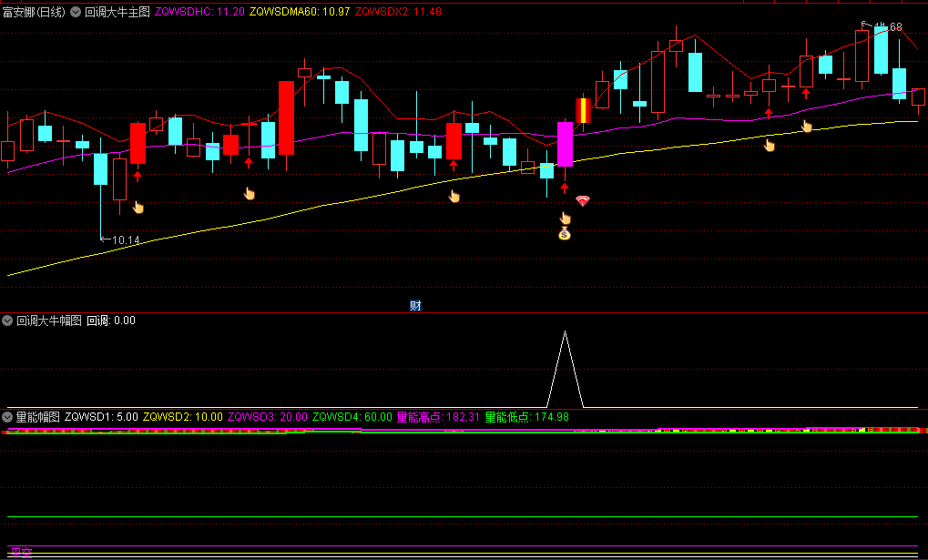Click the 财 info marker on the chart
Screen dimensions: 928x560
click(415, 306)
